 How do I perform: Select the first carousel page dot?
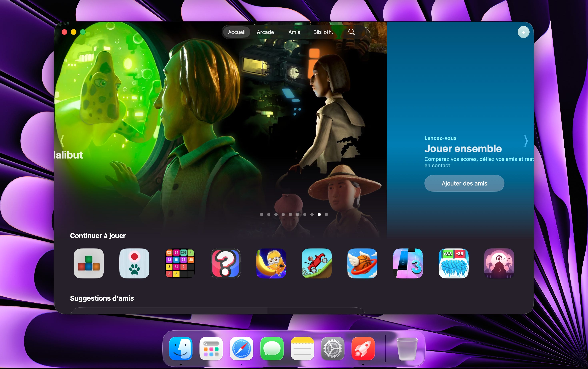(262, 214)
